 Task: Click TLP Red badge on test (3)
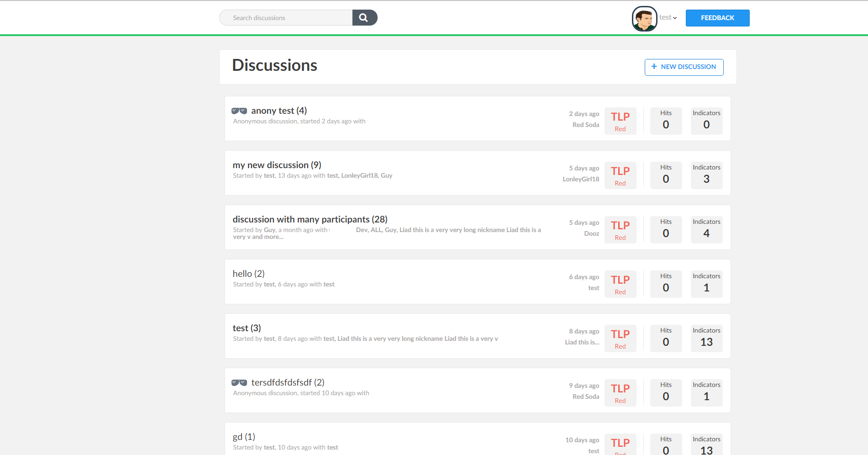point(620,339)
